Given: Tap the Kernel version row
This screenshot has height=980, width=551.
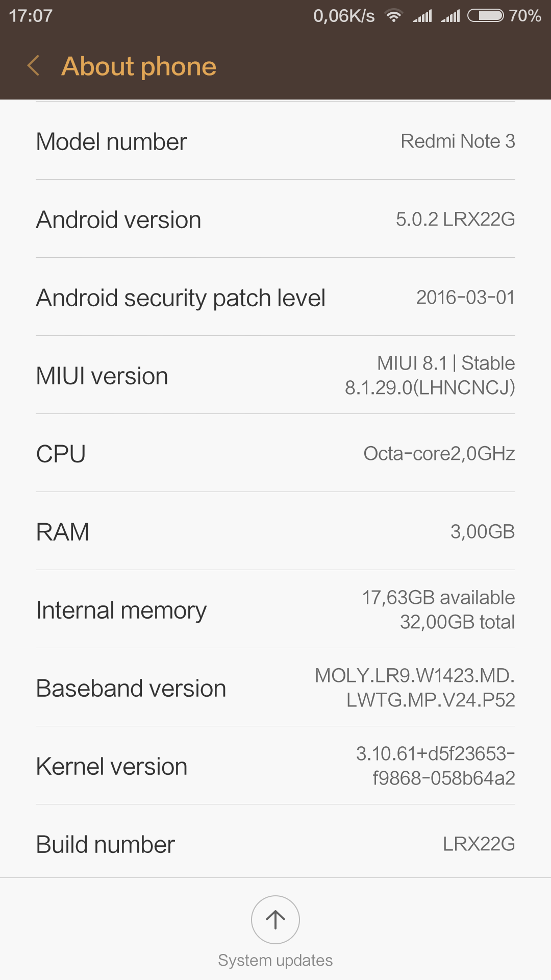Looking at the screenshot, I should (275, 766).
